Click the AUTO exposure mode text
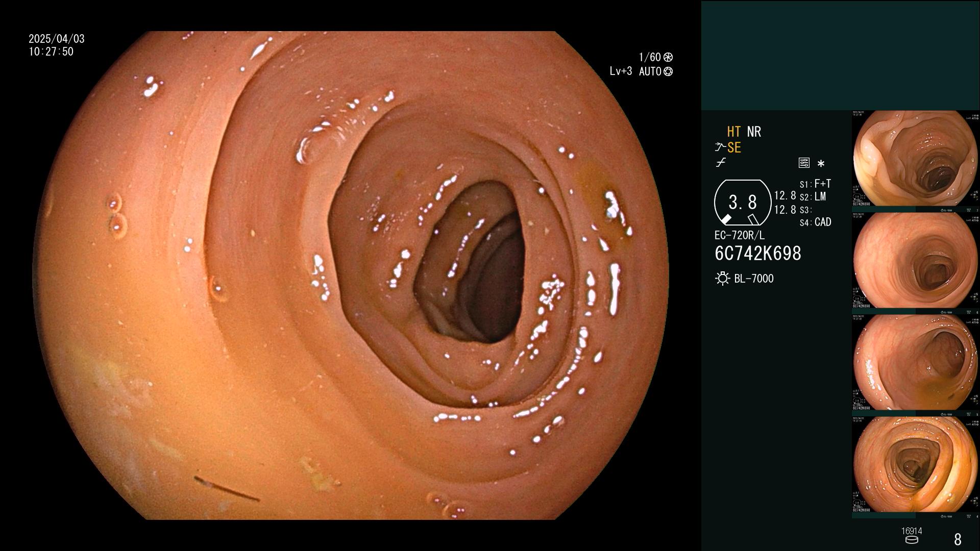The height and width of the screenshot is (551, 980). tap(650, 71)
